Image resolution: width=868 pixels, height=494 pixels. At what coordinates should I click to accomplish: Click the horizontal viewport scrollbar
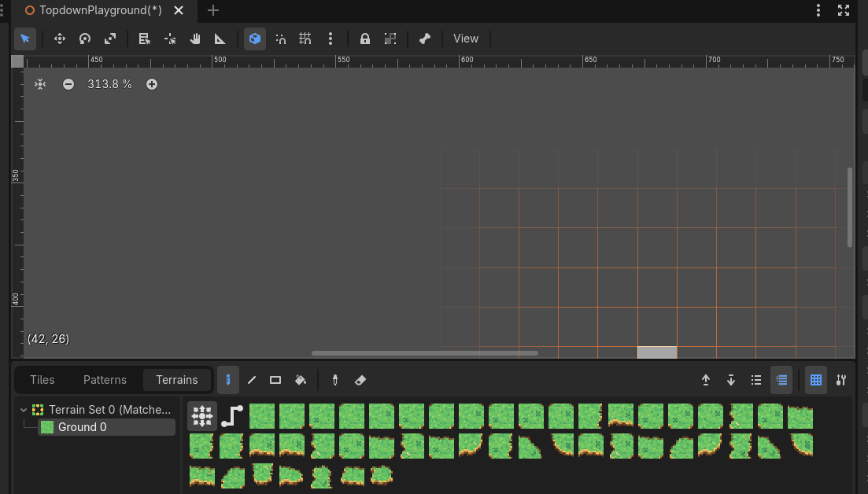tap(425, 353)
